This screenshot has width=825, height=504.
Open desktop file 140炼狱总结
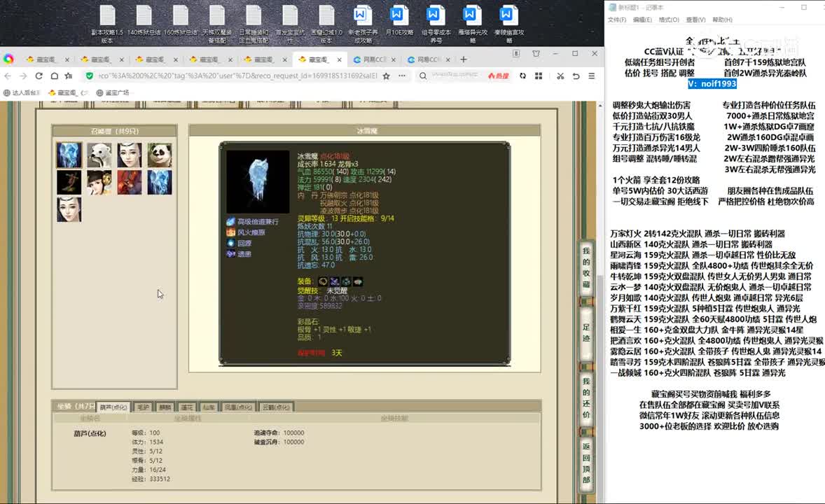pos(144,21)
